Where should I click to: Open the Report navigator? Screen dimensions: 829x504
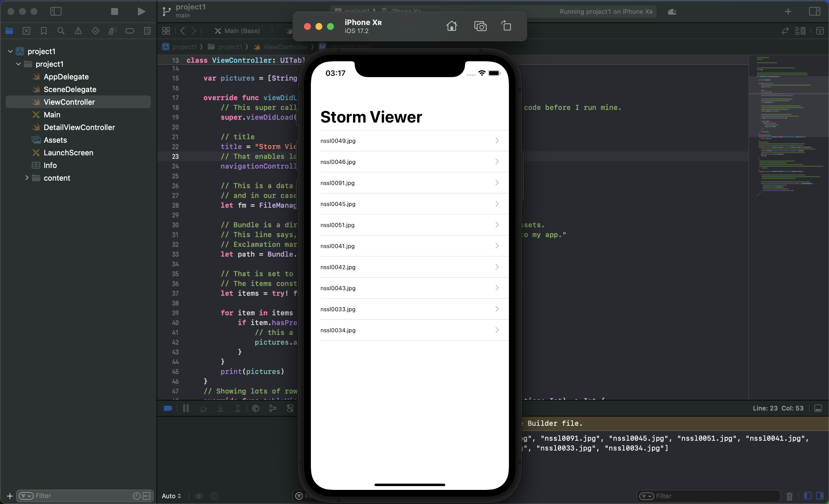147,31
